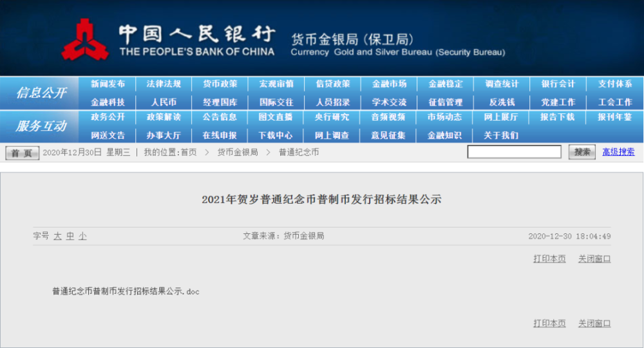The image size is (644, 348).
Task: Open 反洗钱 menu item
Action: [x=502, y=102]
